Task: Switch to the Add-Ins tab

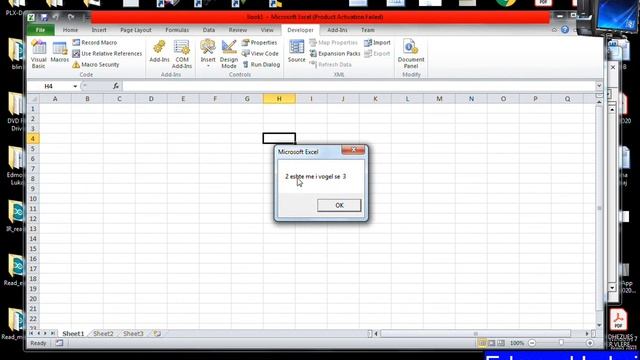Action: pyautogui.click(x=337, y=30)
